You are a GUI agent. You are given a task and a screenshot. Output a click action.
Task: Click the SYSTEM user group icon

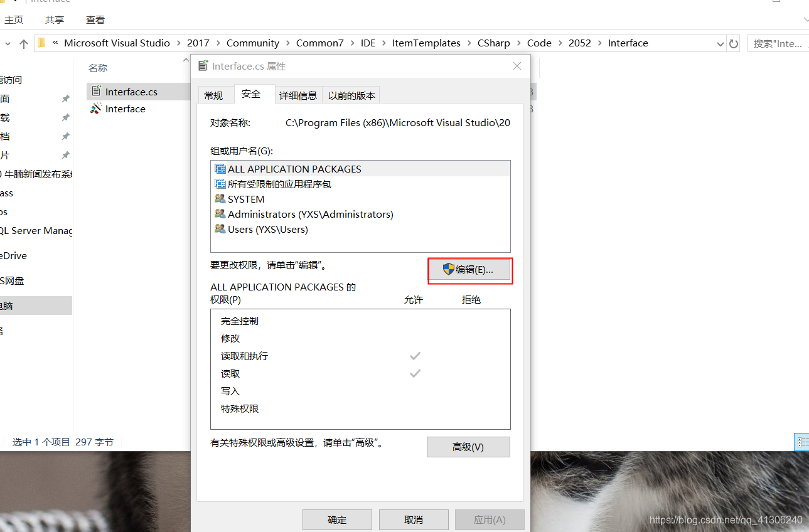pos(220,199)
